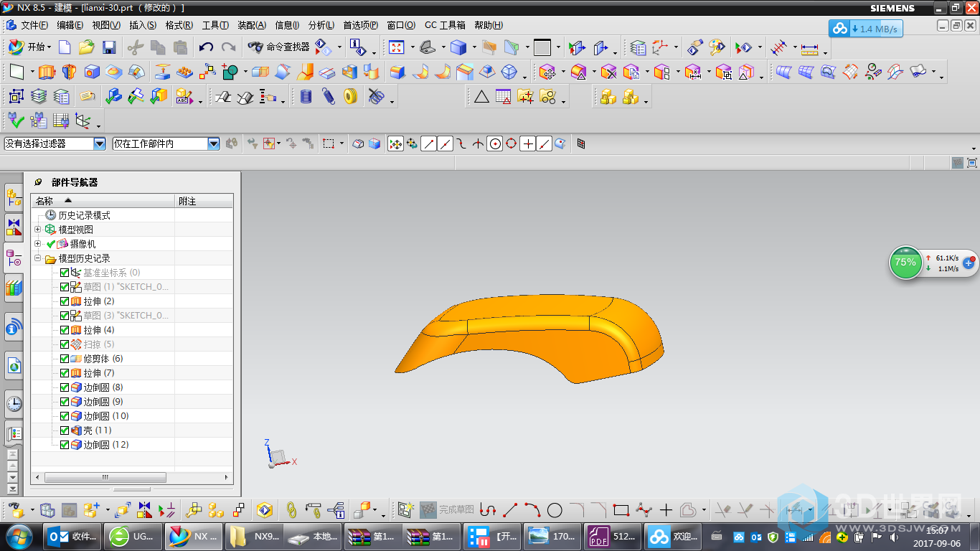Select the Revolve tool icon
The width and height of the screenshot is (980, 551).
point(69,72)
